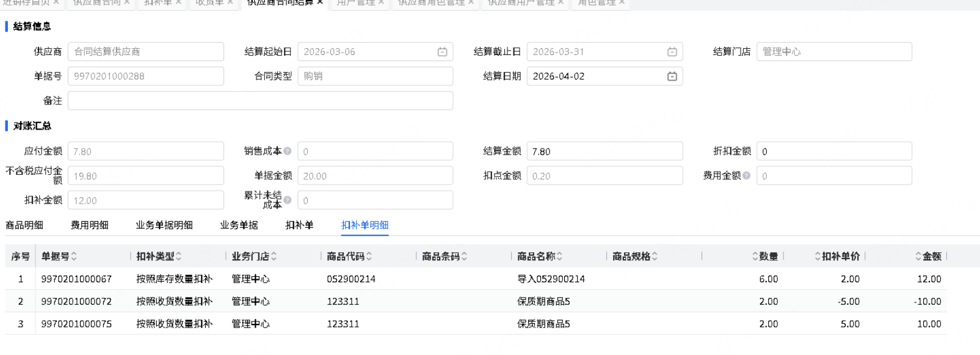Image resolution: width=980 pixels, height=355 pixels.
Task: Close the 供应商用户管理 tab
Action: coord(561,2)
